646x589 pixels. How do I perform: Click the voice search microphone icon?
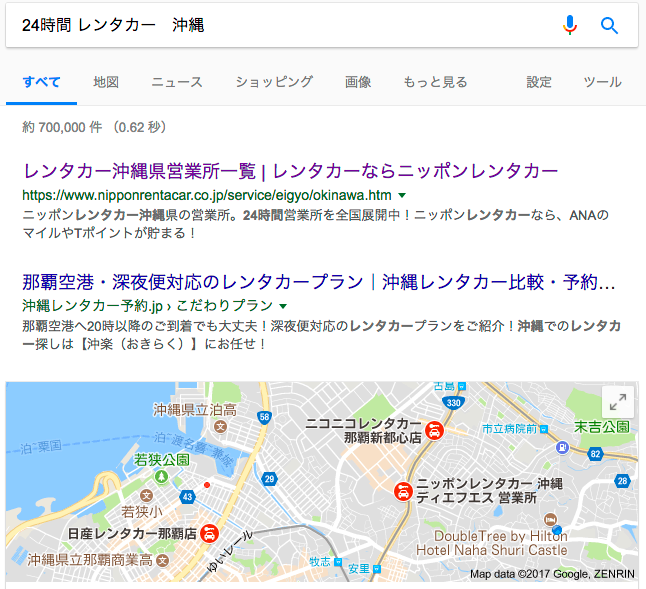pyautogui.click(x=570, y=25)
